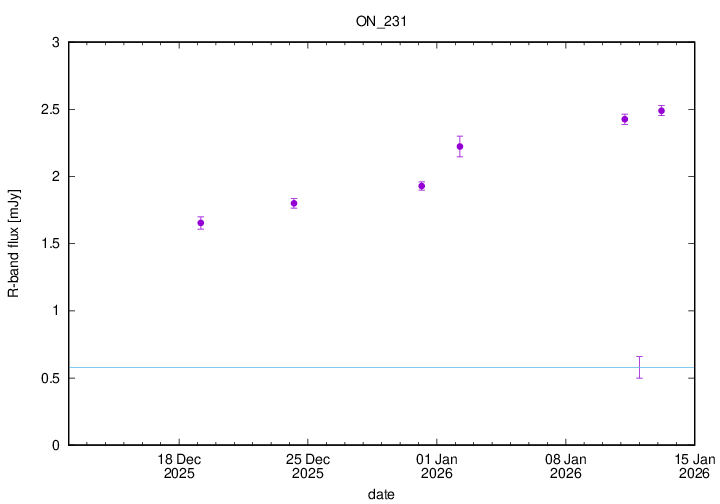720x504 pixels.
Task: Select the y-axis value 2.5 label
Action: click(x=49, y=109)
